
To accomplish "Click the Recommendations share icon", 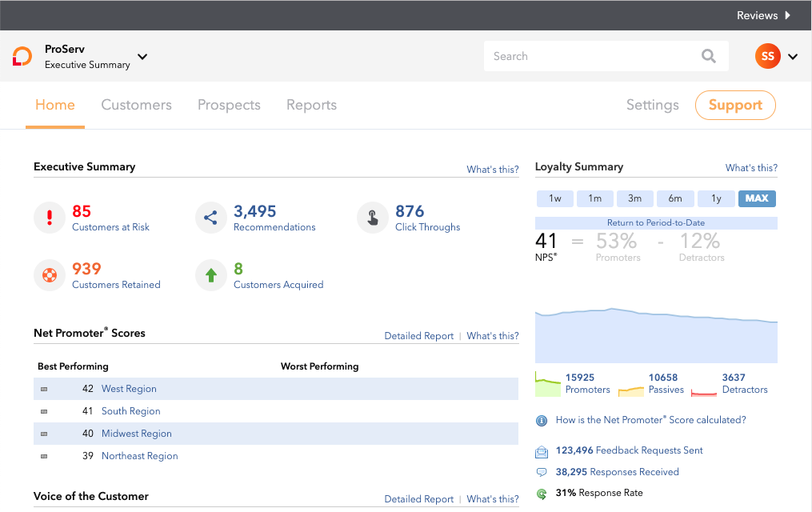I will coord(210,218).
